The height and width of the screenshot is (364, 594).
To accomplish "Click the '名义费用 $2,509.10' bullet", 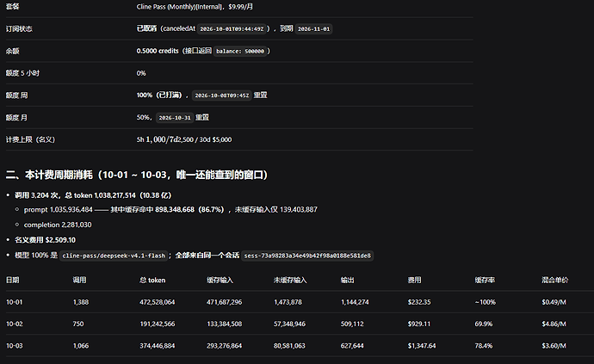I will [45, 240].
